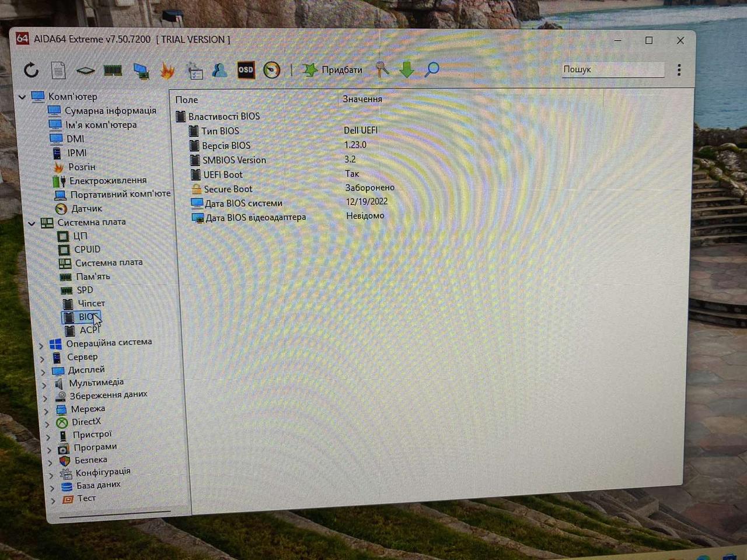Select Системна плата child item
Viewport: 747px width, 560px height.
(109, 262)
